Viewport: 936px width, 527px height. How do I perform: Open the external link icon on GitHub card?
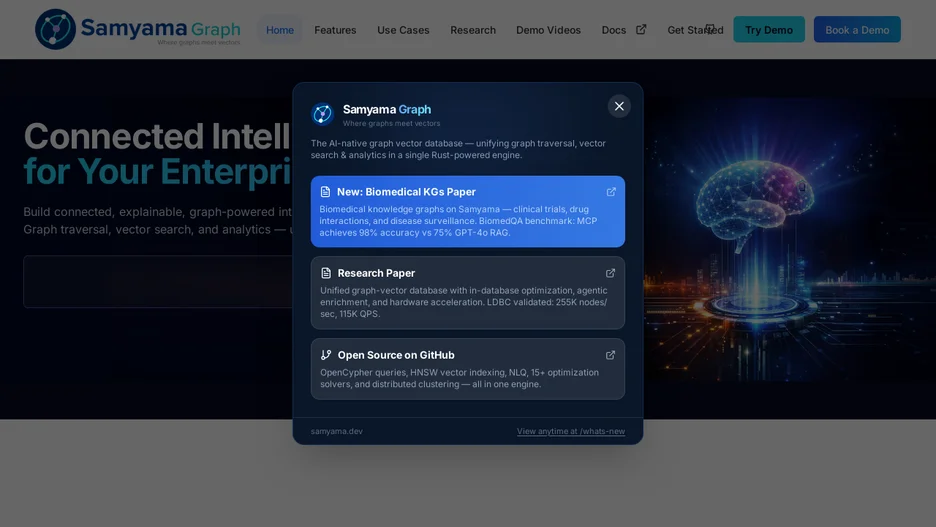coord(610,355)
